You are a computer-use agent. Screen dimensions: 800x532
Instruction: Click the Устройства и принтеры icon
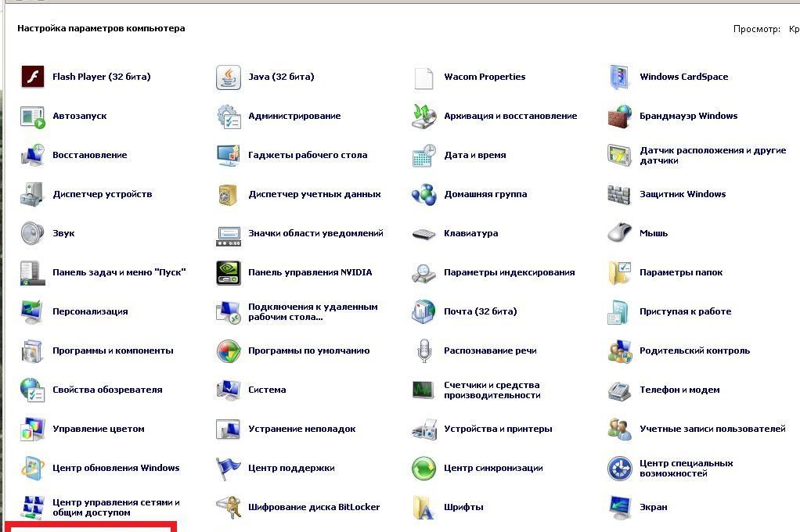coord(424,429)
